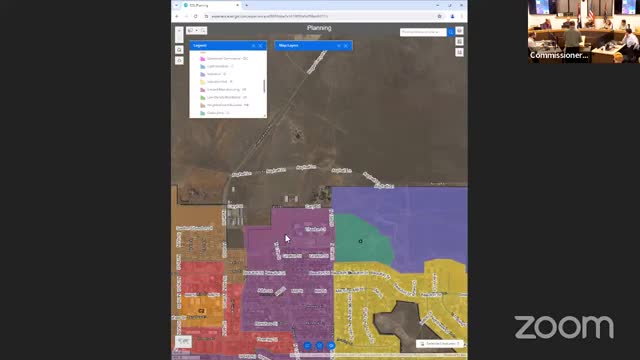The width and height of the screenshot is (640, 360).
Task: Activate the select features tool
Action: pyautogui.click(x=191, y=31)
